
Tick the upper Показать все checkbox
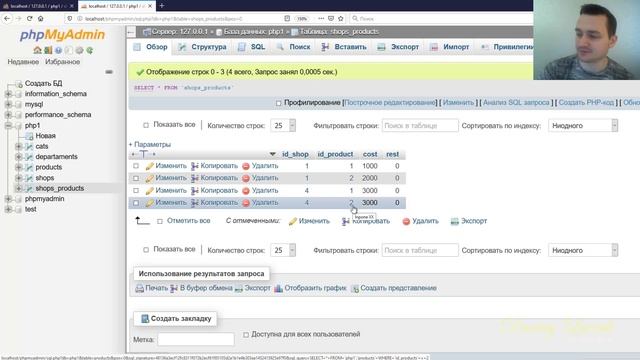click(146, 125)
